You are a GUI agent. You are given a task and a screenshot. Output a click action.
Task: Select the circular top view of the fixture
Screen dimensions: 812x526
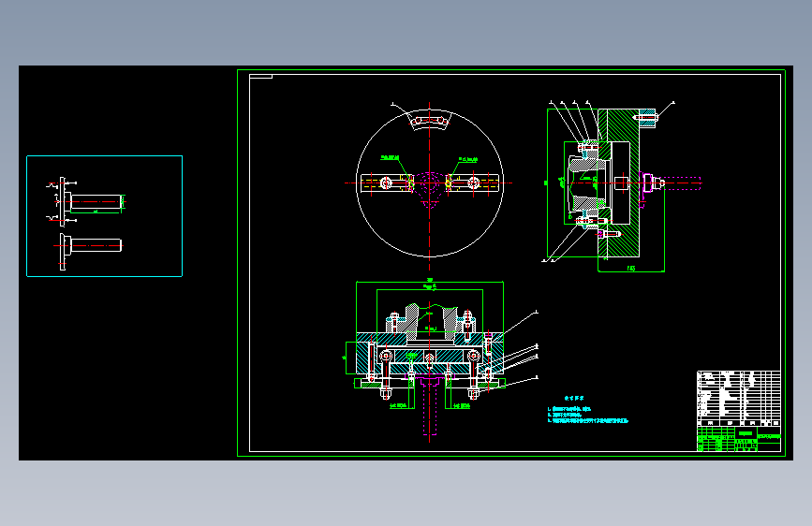(429, 183)
